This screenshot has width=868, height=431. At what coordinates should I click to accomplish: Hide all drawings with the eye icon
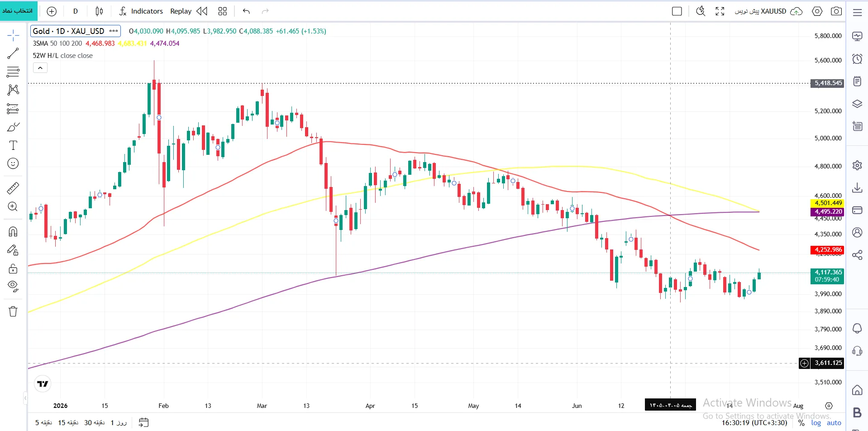[13, 286]
